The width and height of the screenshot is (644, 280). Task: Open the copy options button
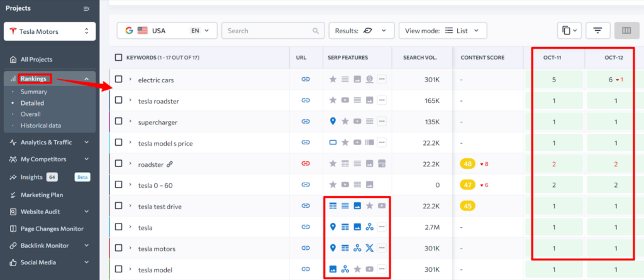click(569, 31)
